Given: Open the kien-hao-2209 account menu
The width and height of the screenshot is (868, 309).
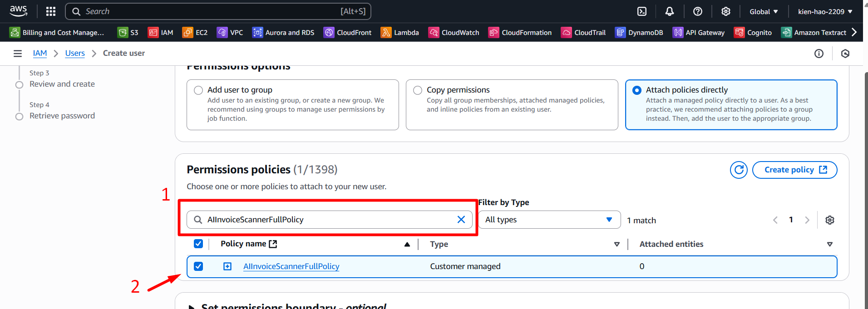Looking at the screenshot, I should click(x=825, y=11).
